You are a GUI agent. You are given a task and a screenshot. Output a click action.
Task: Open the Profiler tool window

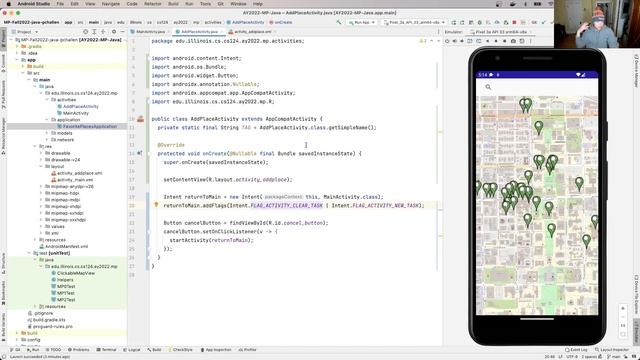(247, 350)
